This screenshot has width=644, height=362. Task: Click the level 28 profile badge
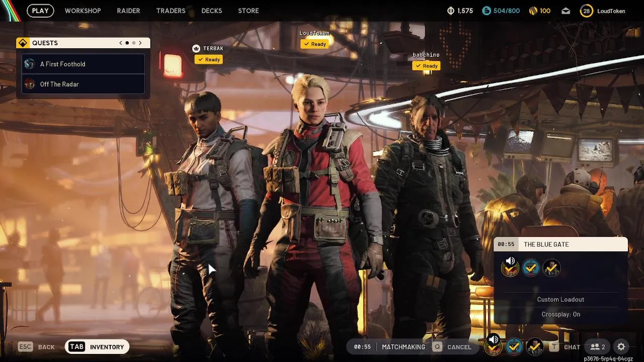pyautogui.click(x=586, y=11)
